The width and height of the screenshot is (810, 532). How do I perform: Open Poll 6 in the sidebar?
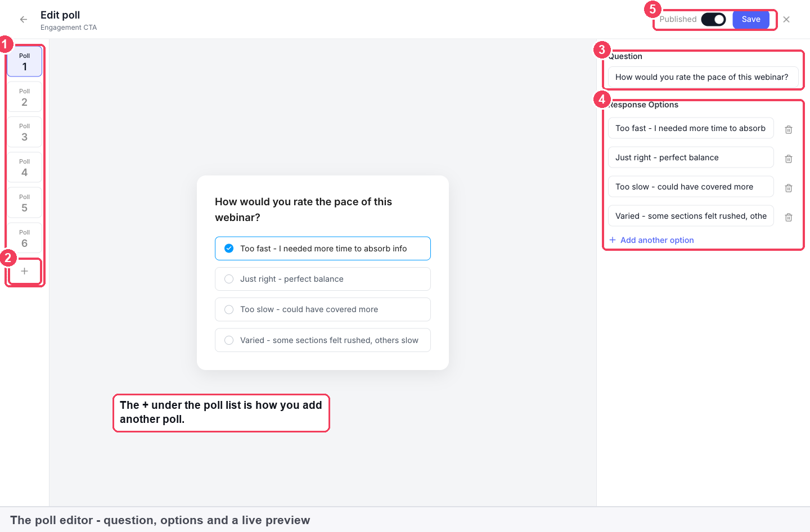24,238
